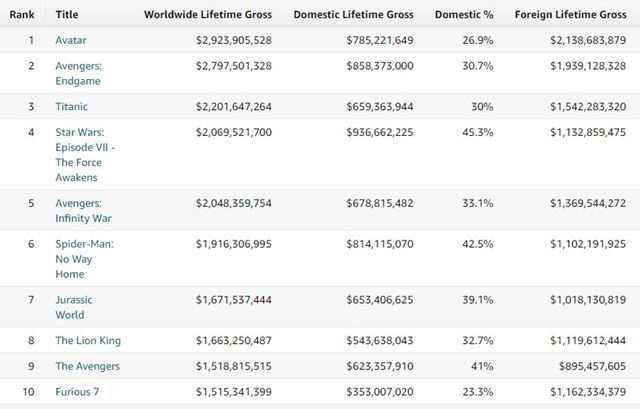Open the Avatar title link
This screenshot has height=409, width=640.
coord(70,40)
